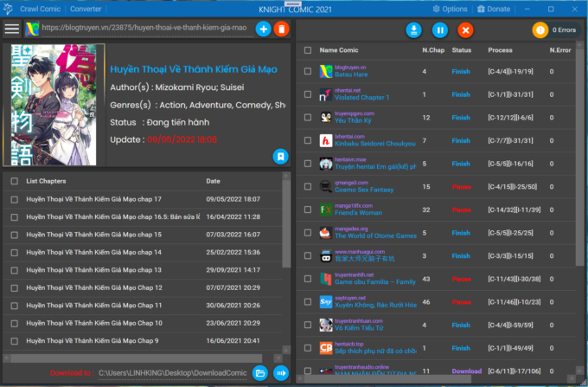Screen dimensions: 588x387
Task: Click the red cancel X icon
Action: 465,30
